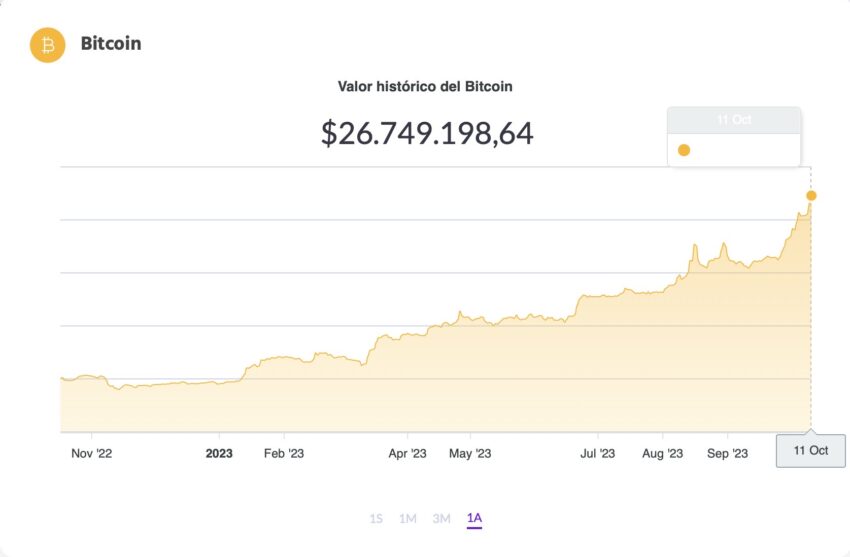Click the '11 Oct' axis date marker box
The image size is (850, 557).
810,450
